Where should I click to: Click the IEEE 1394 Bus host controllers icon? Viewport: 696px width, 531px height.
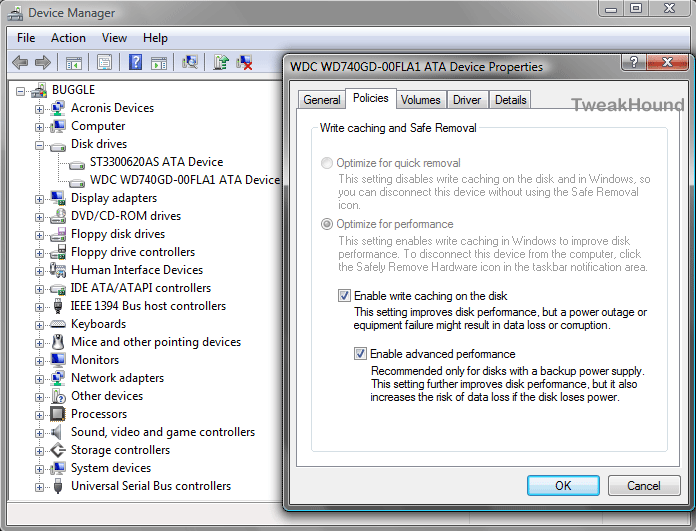point(58,306)
